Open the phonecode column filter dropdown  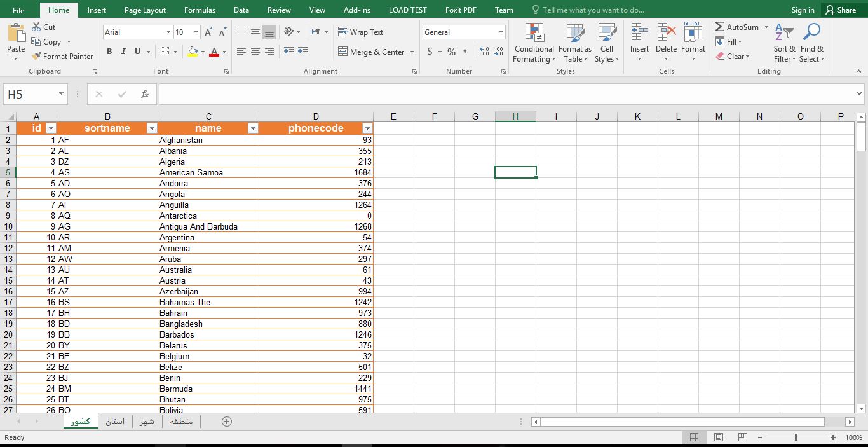tap(367, 128)
